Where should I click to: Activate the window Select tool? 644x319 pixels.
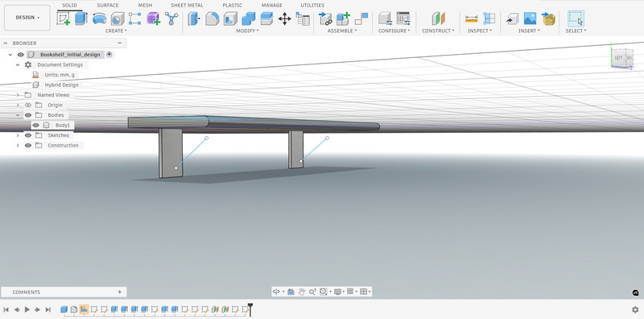(576, 19)
